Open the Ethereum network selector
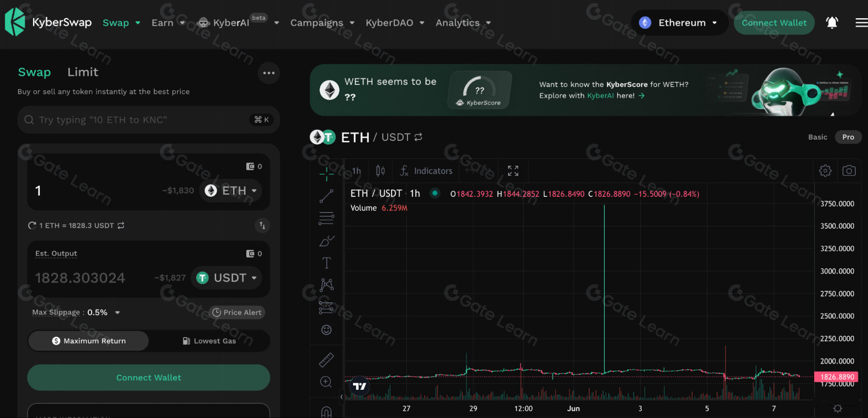 (680, 23)
